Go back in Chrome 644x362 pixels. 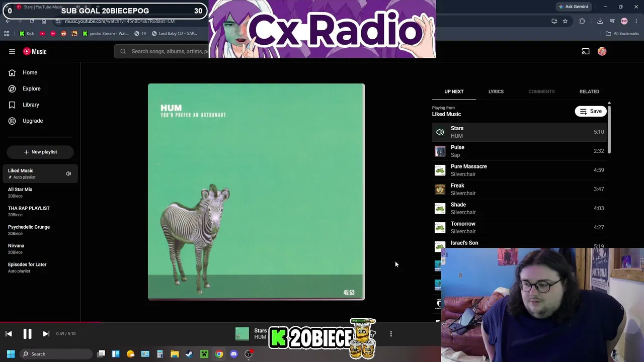click(8, 21)
